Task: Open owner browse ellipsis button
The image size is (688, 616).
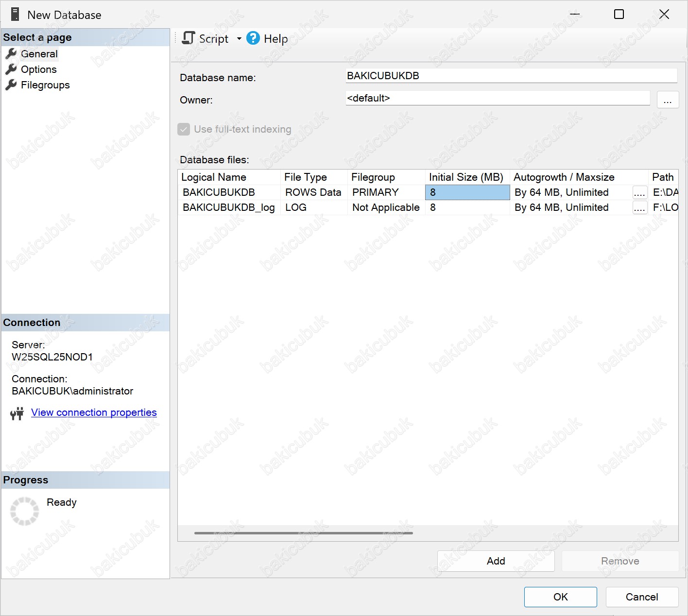Action: pyautogui.click(x=668, y=100)
